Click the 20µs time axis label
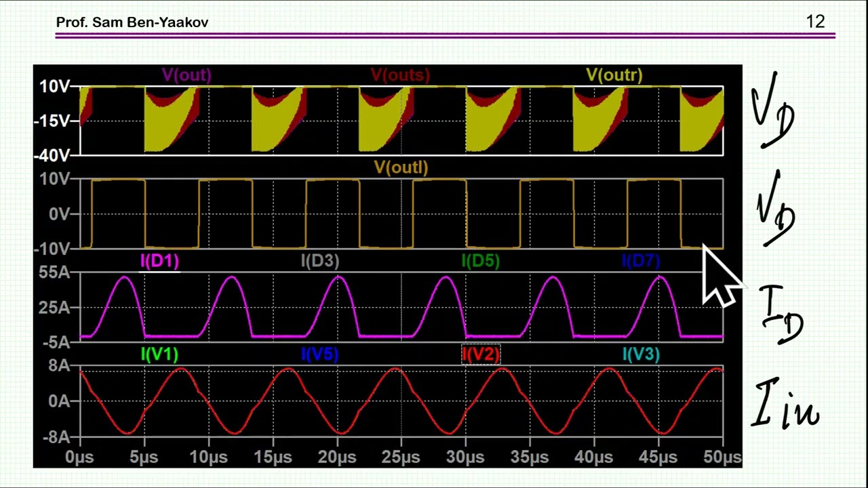 point(337,457)
